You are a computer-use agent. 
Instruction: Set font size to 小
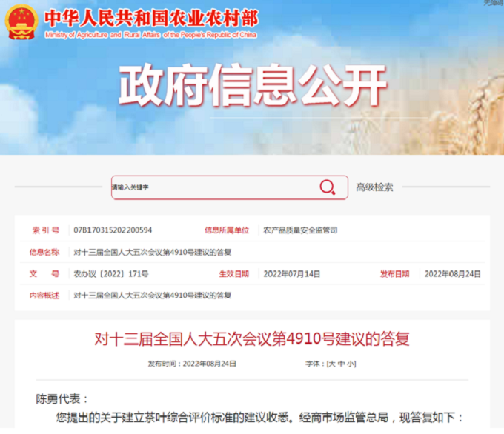(x=351, y=364)
